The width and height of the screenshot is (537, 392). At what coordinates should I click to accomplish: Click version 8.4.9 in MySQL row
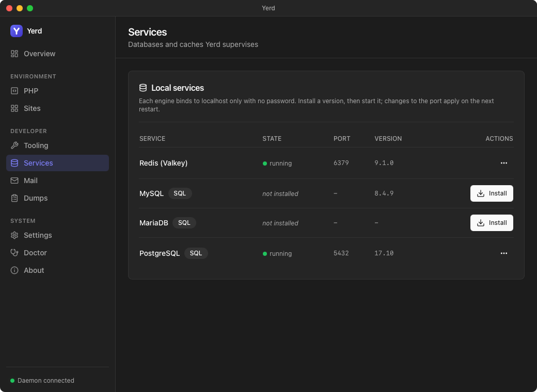pos(384,193)
